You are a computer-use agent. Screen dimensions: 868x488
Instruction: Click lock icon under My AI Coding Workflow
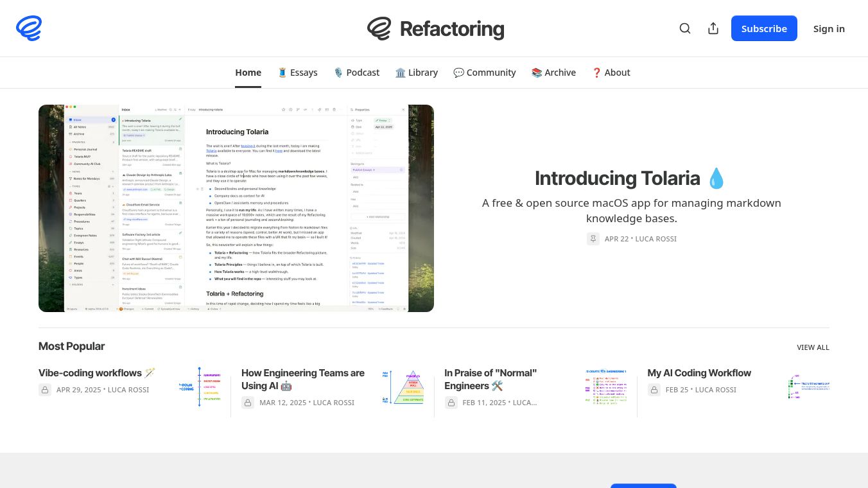pos(654,390)
